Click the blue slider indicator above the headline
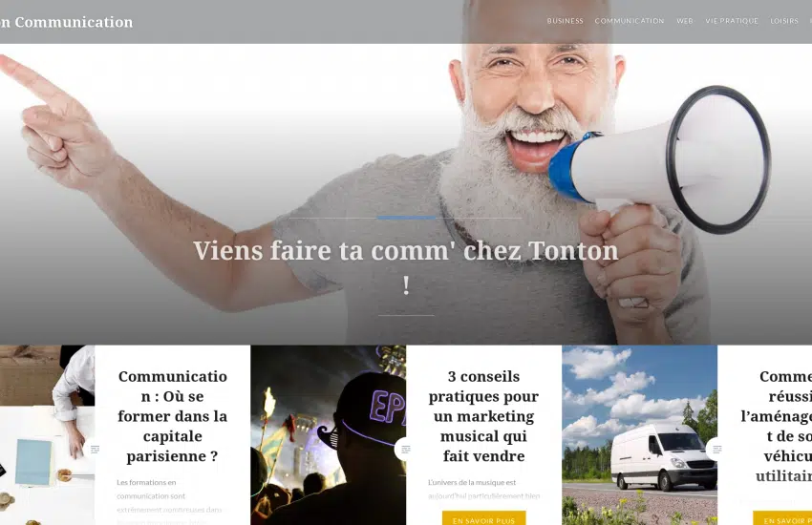Image resolution: width=812 pixels, height=525 pixels. (x=406, y=218)
